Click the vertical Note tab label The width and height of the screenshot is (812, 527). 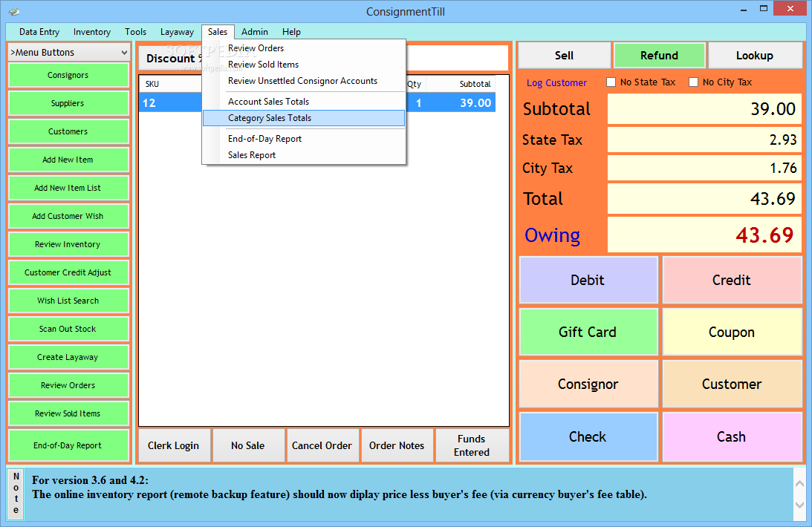16,494
